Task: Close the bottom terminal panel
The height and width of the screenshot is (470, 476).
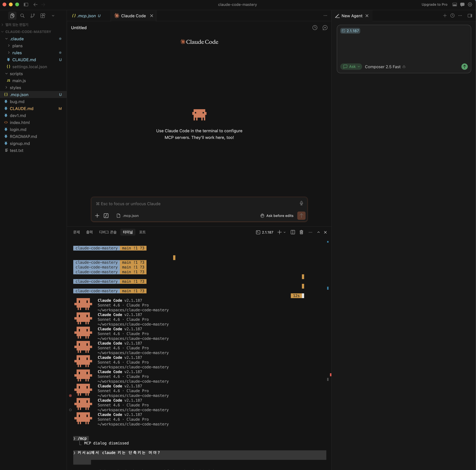Action: coord(326,232)
